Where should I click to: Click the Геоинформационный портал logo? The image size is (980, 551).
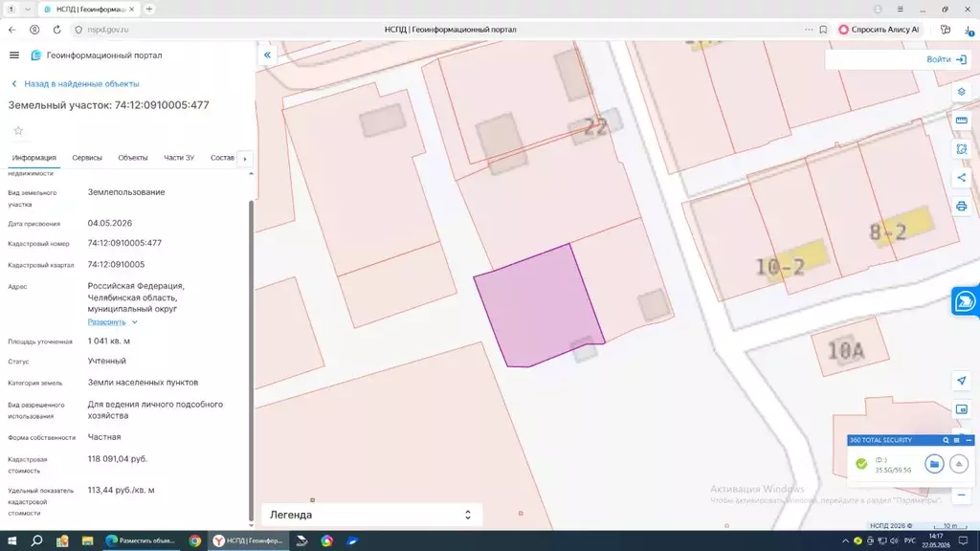click(97, 55)
